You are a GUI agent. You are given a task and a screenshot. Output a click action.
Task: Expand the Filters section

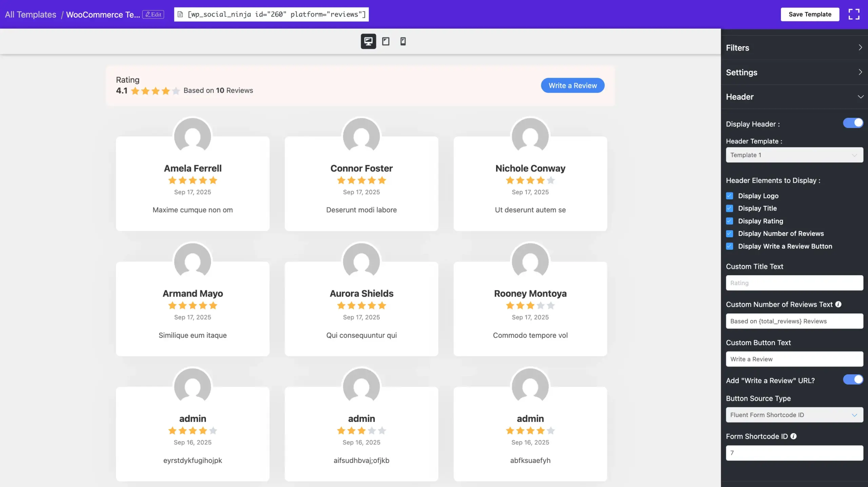[x=794, y=48]
